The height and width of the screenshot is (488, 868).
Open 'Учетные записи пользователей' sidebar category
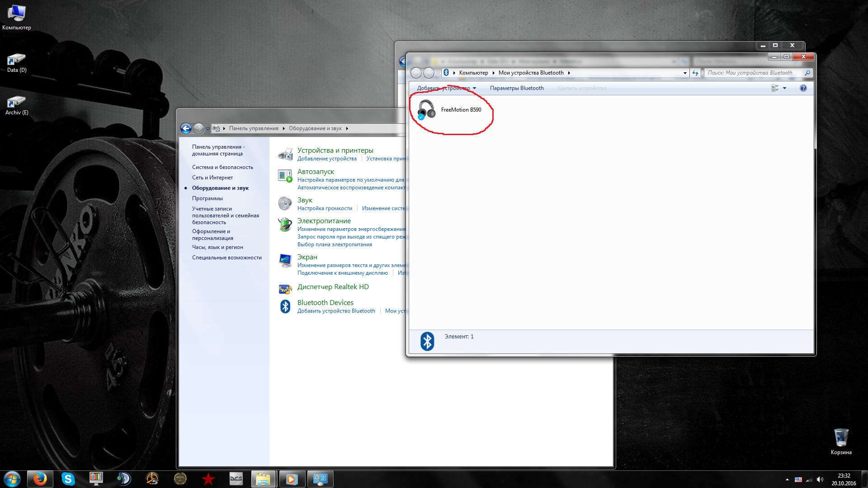point(226,216)
